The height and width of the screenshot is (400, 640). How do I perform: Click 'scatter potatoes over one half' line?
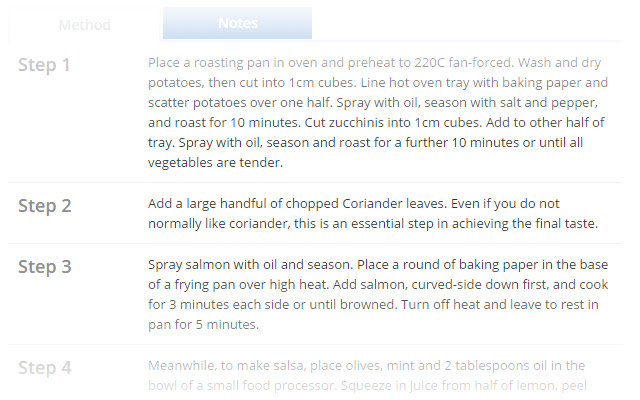point(240,102)
